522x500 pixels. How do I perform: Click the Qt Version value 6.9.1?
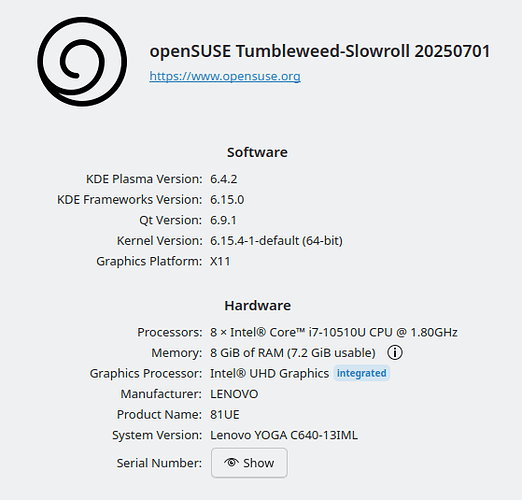223,220
